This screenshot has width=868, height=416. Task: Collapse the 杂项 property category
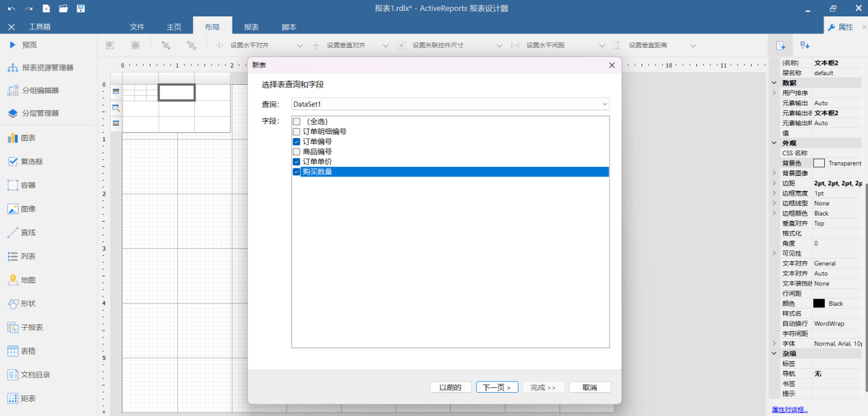pyautogui.click(x=774, y=354)
